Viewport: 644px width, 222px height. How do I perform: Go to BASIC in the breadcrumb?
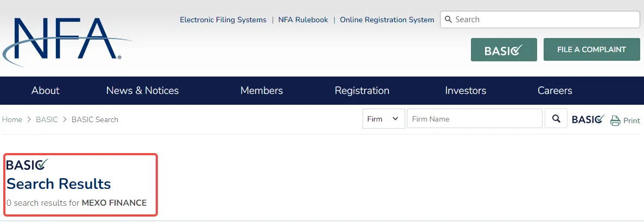pyautogui.click(x=47, y=119)
